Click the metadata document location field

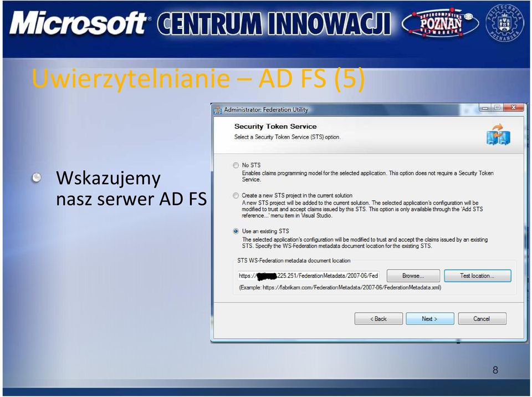coord(308,276)
